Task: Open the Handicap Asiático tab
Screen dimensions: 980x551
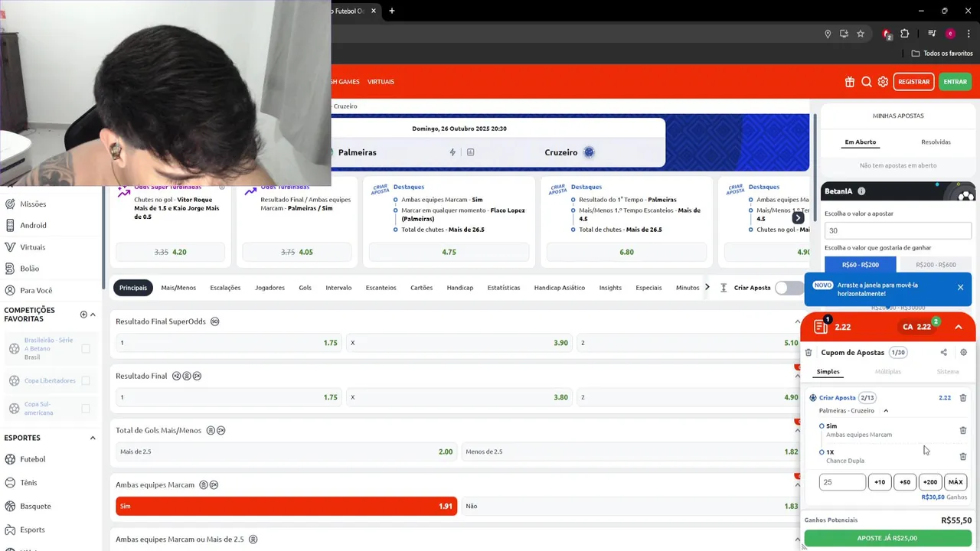Action: 560,288
